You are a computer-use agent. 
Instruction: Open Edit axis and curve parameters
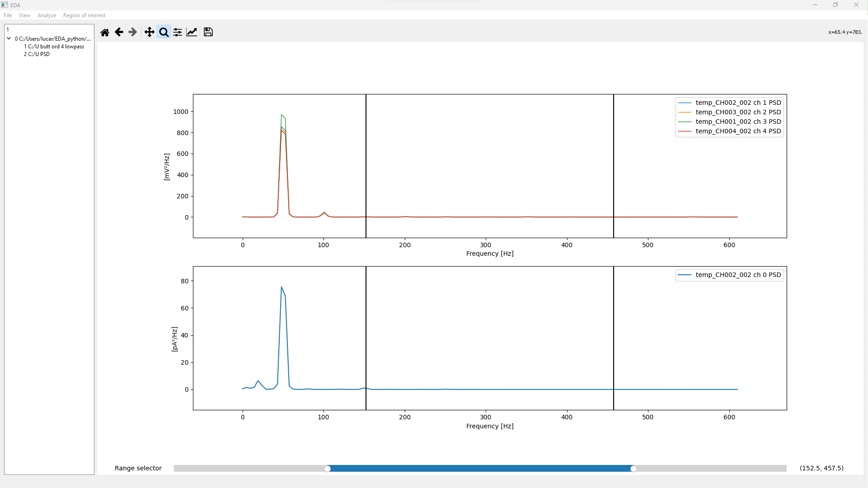[x=192, y=32]
